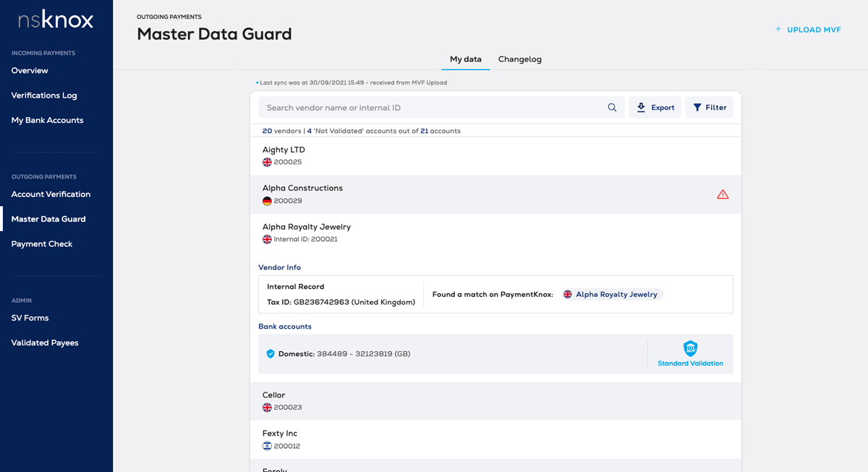Image resolution: width=868 pixels, height=472 pixels.
Task: Open the Filter options
Action: pos(709,108)
